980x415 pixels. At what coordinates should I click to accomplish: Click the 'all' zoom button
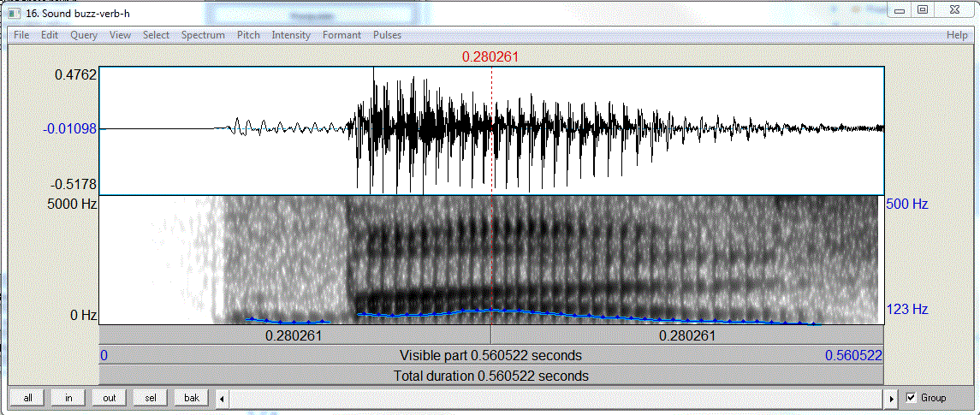[27, 398]
